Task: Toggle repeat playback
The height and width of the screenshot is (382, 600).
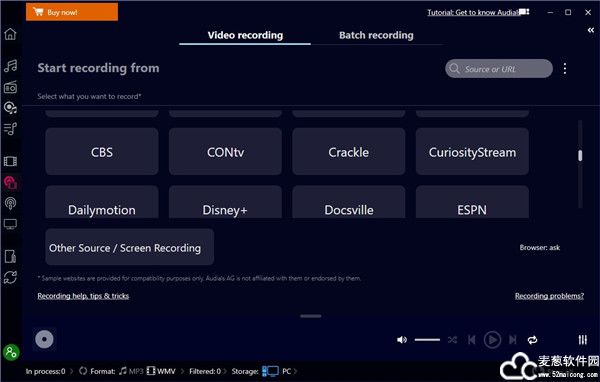Action: pyautogui.click(x=532, y=340)
